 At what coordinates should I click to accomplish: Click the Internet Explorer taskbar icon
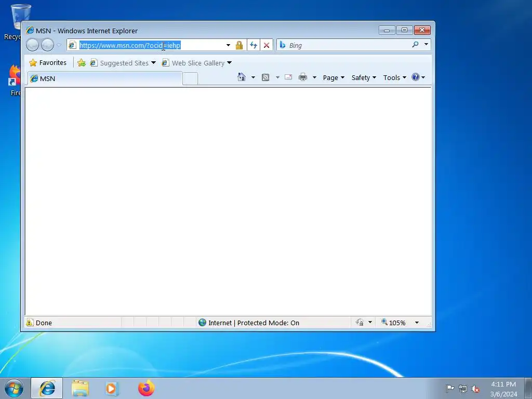[47, 388]
